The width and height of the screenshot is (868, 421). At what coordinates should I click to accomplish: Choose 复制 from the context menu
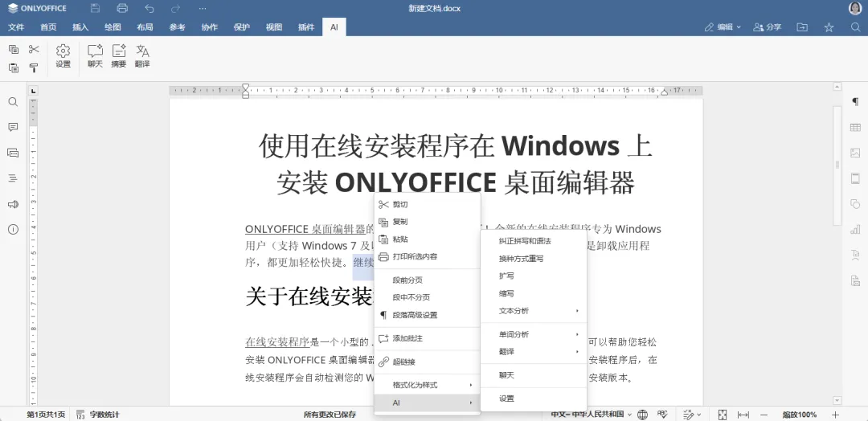click(428, 222)
